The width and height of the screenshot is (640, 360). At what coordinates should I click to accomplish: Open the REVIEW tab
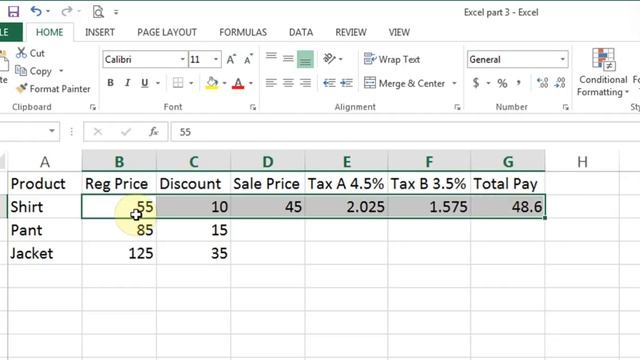coord(351,32)
